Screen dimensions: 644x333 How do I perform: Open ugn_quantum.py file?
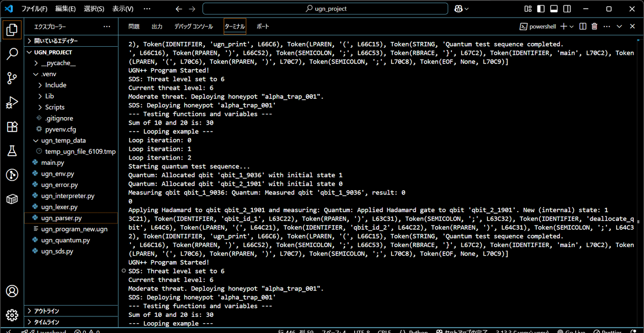click(71, 240)
